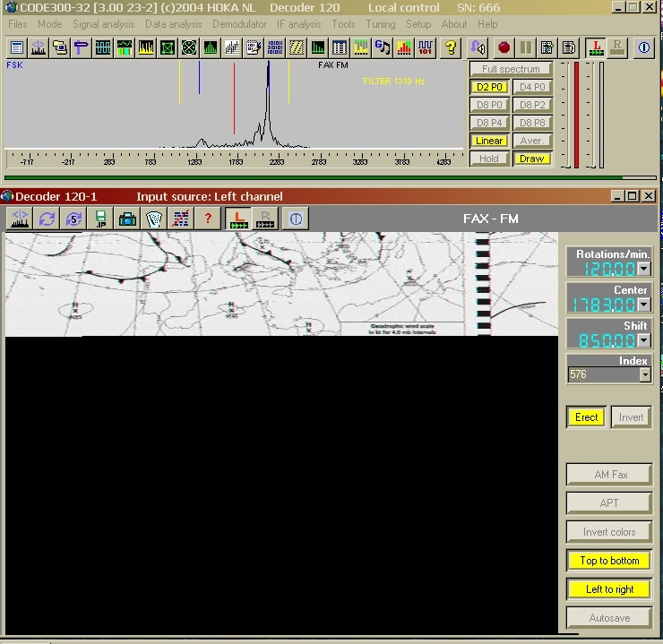663x644 pixels.
Task: Toggle Top to bottom direction
Action: pyautogui.click(x=609, y=561)
